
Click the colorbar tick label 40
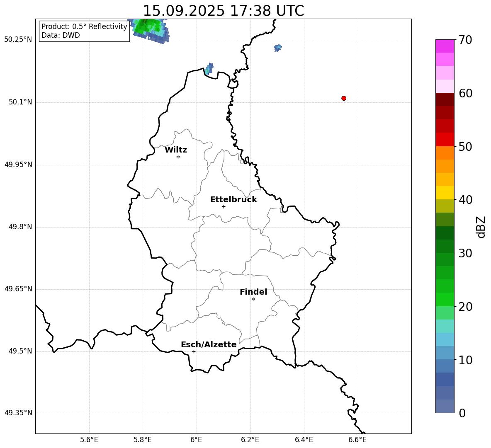click(x=465, y=200)
